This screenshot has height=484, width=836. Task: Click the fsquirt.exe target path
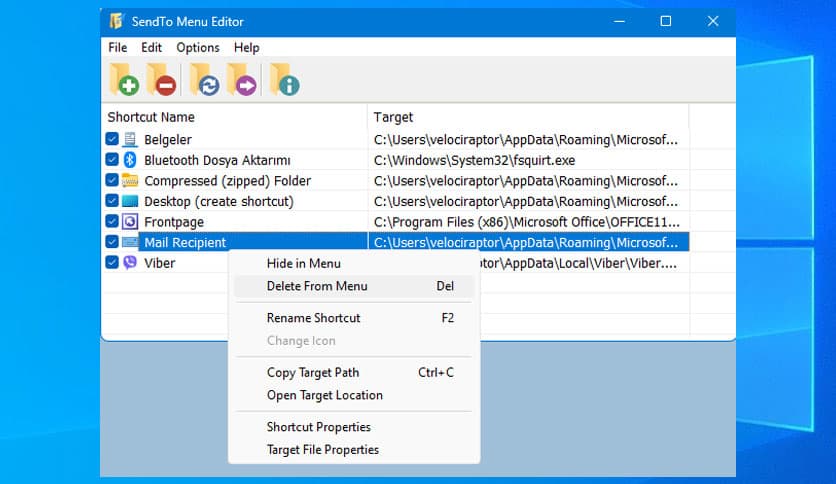475,160
